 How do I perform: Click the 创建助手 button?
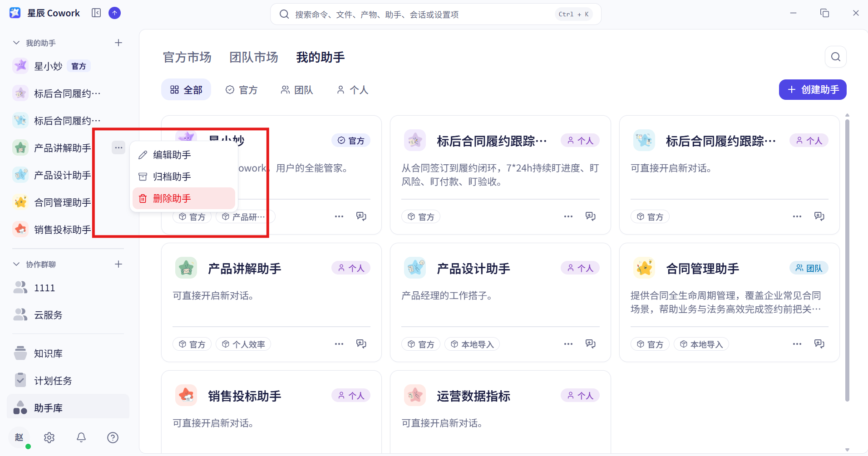click(813, 89)
